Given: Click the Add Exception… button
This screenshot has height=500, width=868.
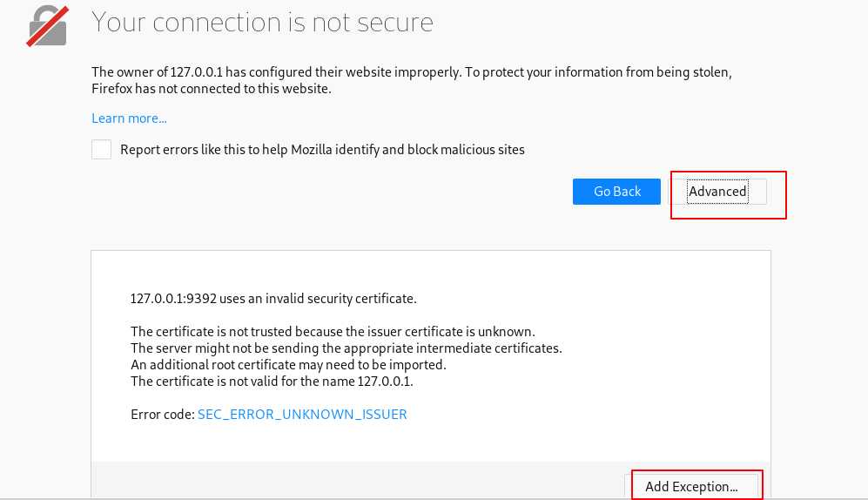Looking at the screenshot, I should [x=691, y=486].
